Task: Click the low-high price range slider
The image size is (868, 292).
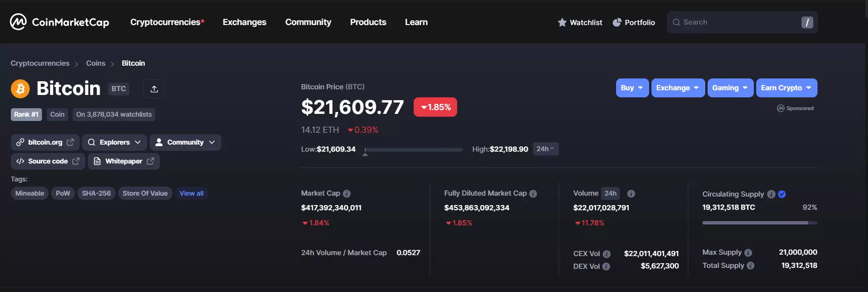Action: coord(413,150)
